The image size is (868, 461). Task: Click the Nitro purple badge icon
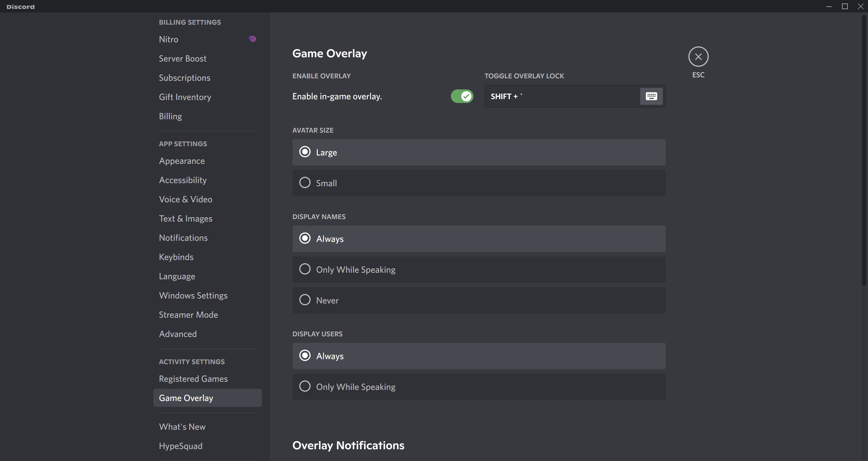tap(252, 39)
